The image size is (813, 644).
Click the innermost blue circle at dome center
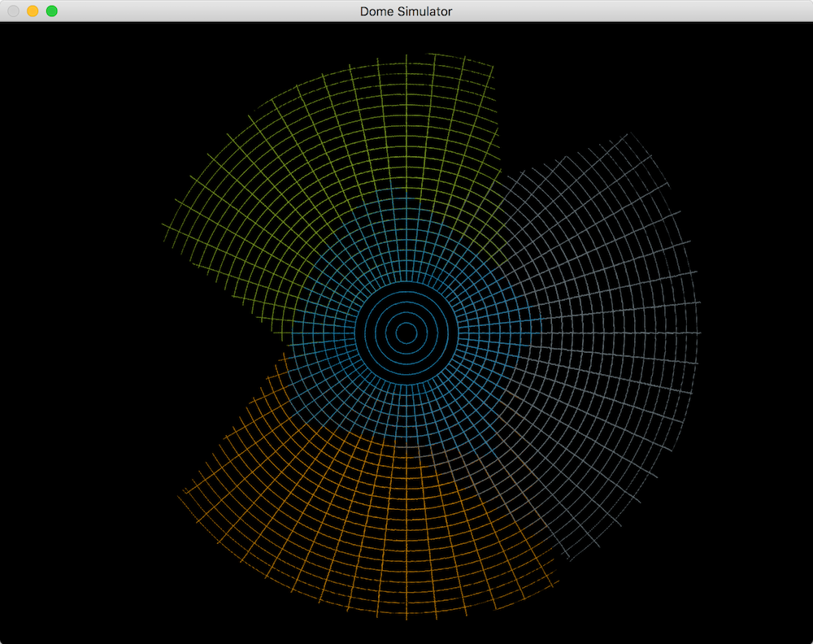(406, 332)
